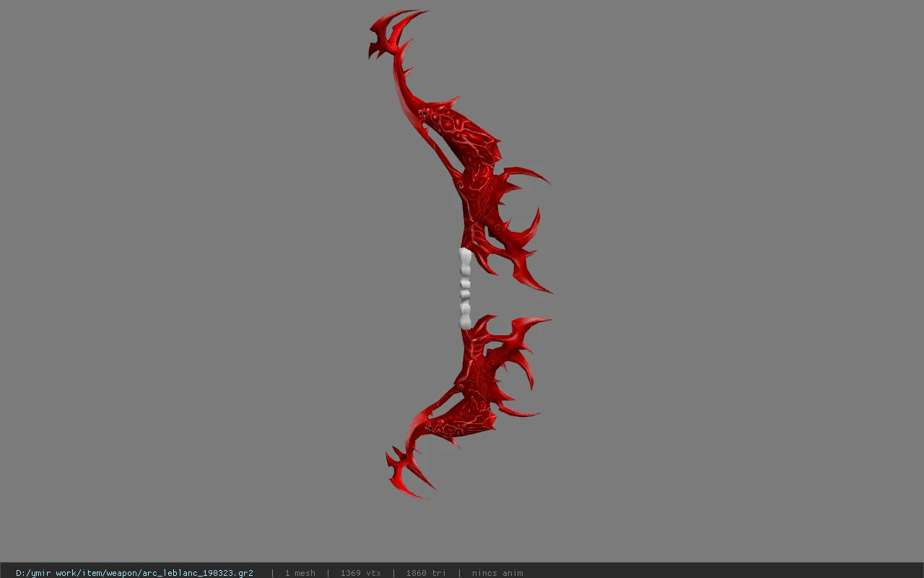
Task: Click the '1860 tri' triangle count
Action: pos(426,573)
